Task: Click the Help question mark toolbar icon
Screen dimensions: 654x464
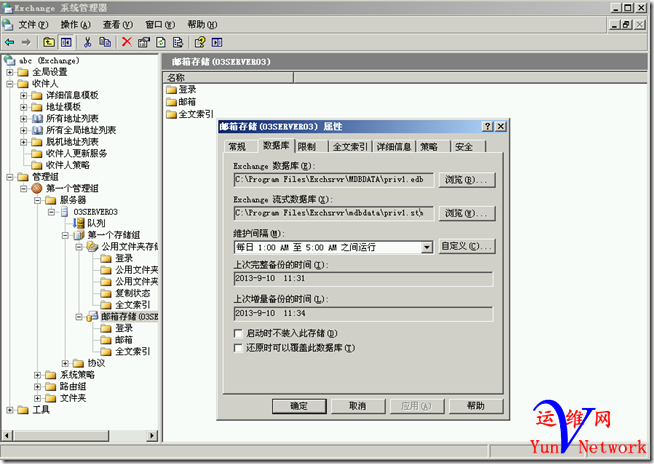Action: pyautogui.click(x=200, y=42)
